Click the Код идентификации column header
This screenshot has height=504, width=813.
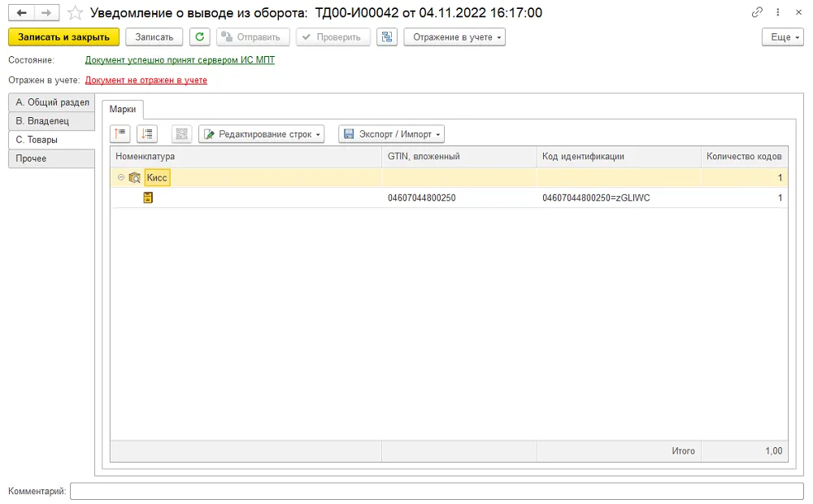pyautogui.click(x=619, y=157)
